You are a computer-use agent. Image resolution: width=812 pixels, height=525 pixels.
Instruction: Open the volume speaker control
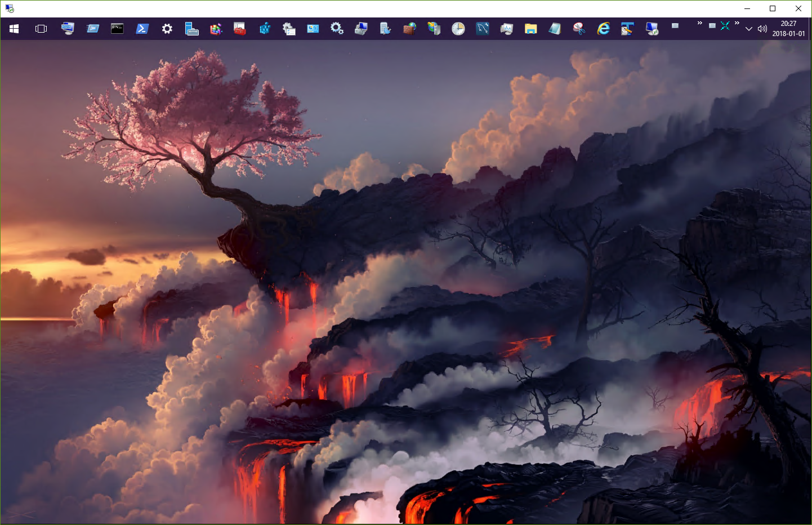(762, 29)
